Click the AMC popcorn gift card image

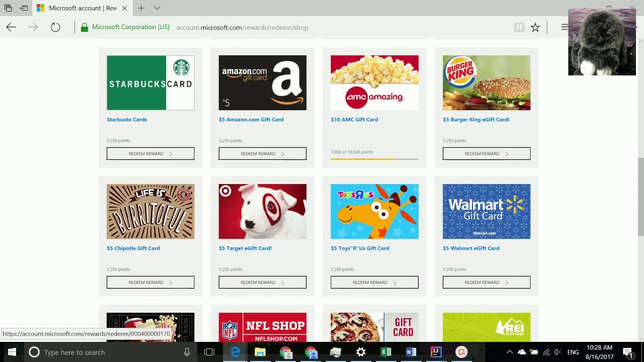point(374,82)
